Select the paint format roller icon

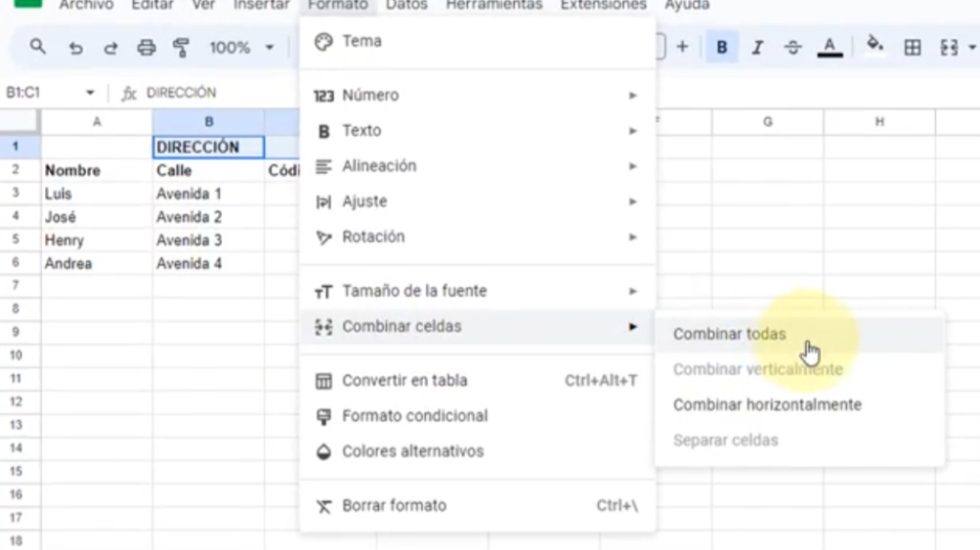pyautogui.click(x=180, y=47)
